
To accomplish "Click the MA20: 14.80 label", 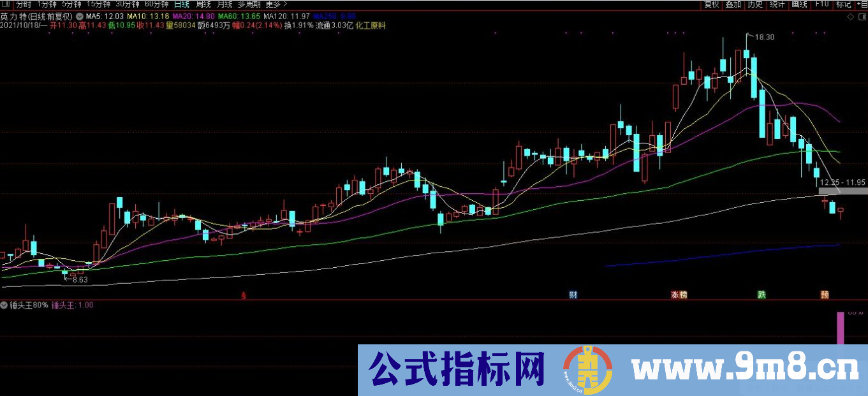I will [194, 16].
